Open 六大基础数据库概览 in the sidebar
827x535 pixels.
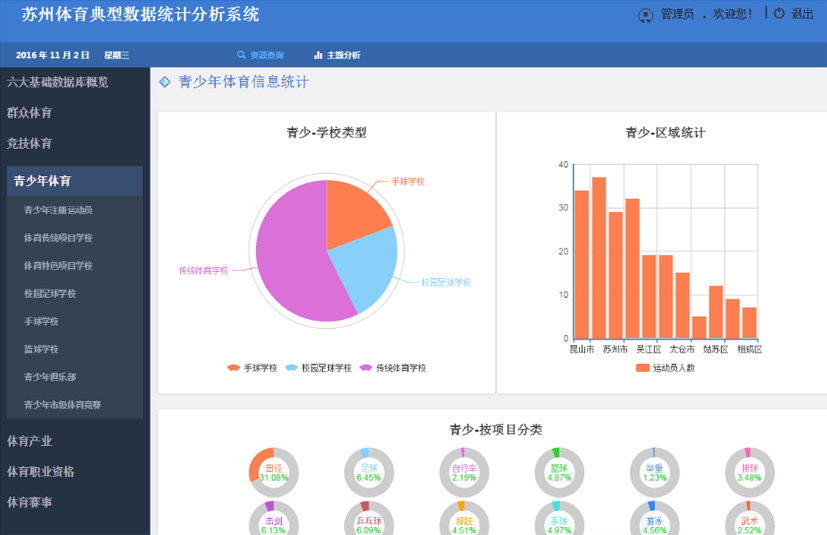[57, 82]
